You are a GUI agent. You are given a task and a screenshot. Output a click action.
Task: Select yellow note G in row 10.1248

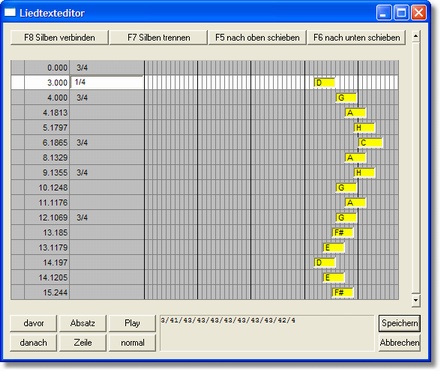(x=346, y=188)
